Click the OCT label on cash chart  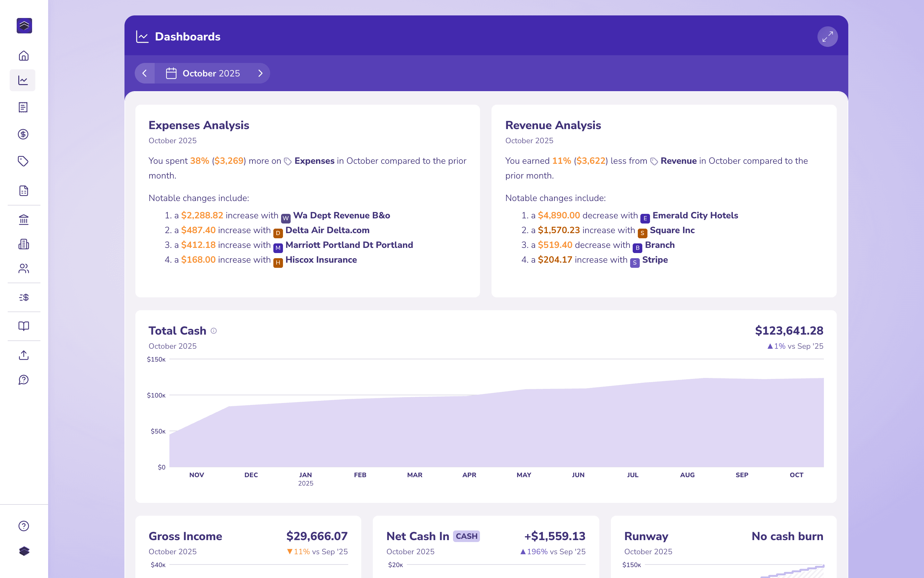point(797,475)
